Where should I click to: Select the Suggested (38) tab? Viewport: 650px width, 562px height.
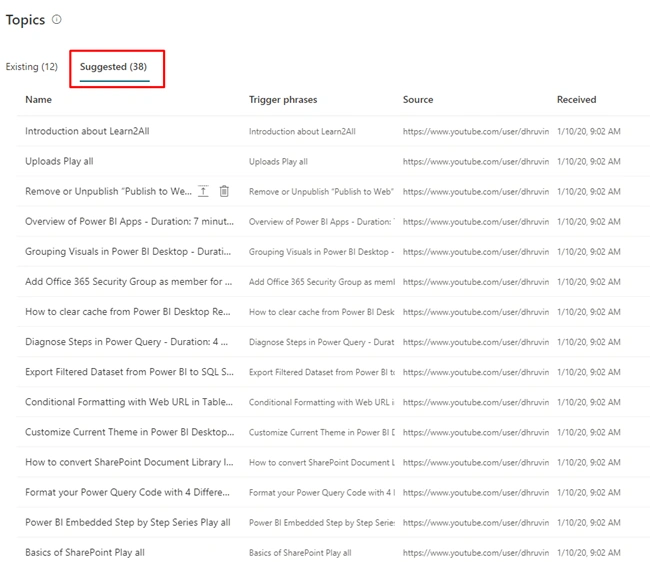[113, 67]
